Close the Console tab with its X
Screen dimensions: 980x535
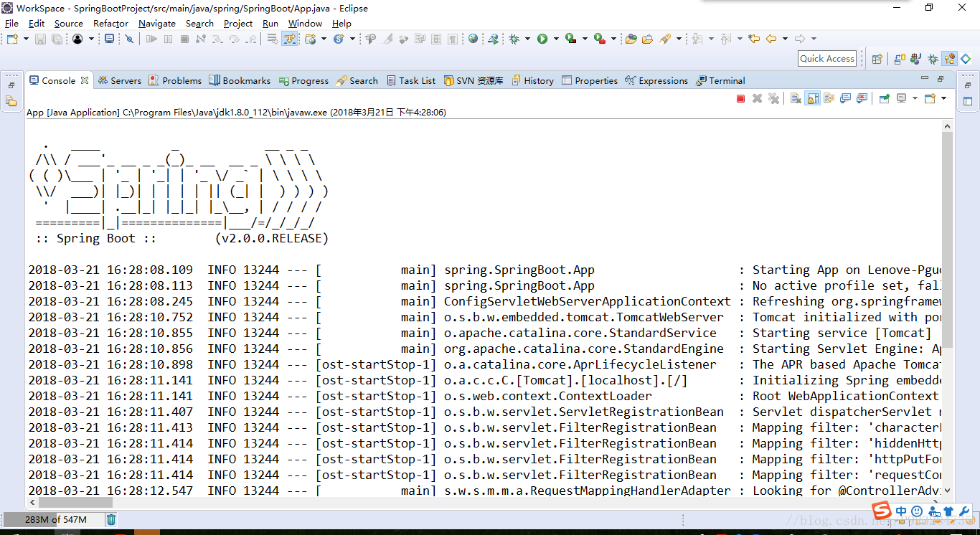(x=85, y=80)
